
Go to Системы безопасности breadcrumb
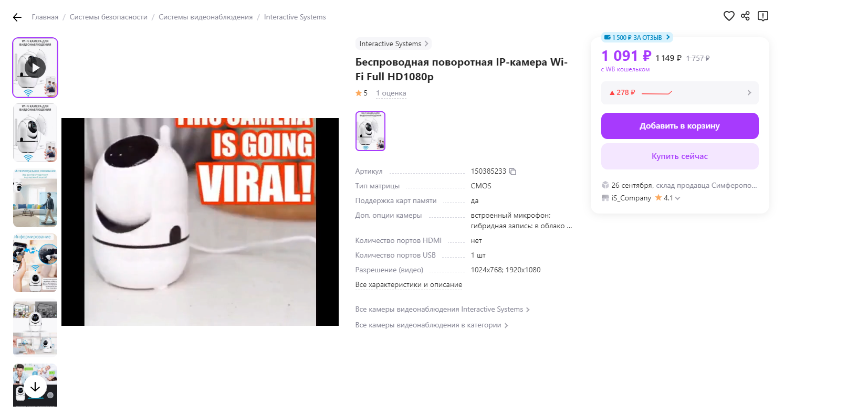click(109, 17)
